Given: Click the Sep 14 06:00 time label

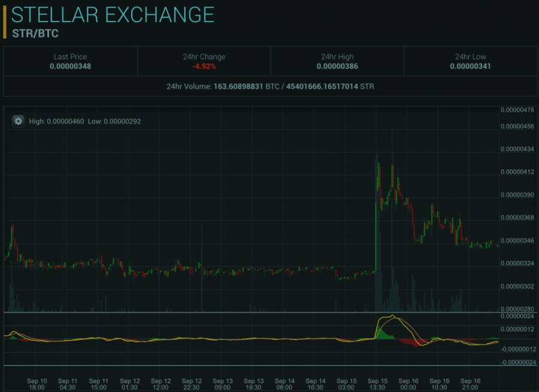Looking at the screenshot, I should coord(284,384).
